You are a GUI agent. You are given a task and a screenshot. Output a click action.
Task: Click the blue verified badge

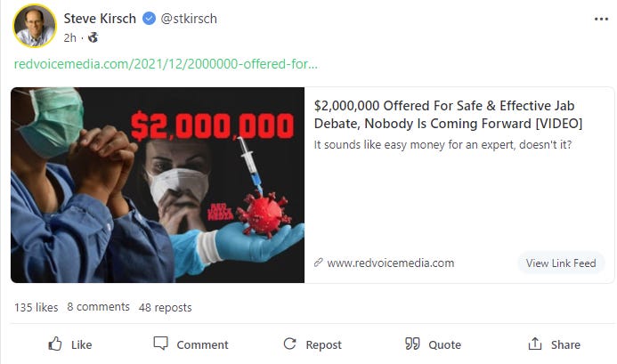tap(149, 19)
